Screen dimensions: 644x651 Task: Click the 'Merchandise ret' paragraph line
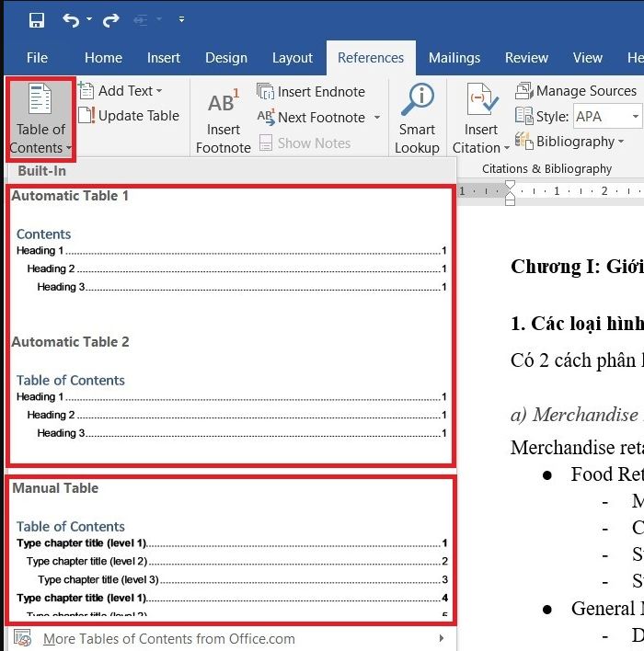pos(577,448)
